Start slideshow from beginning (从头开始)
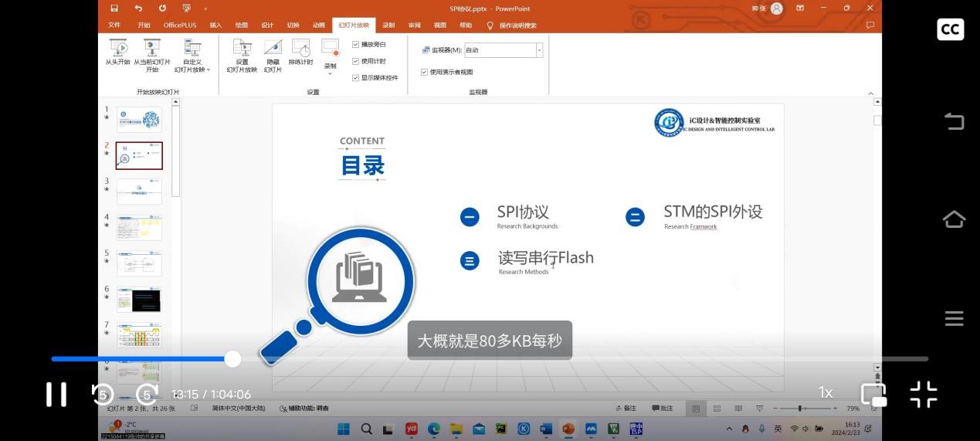 coord(117,51)
